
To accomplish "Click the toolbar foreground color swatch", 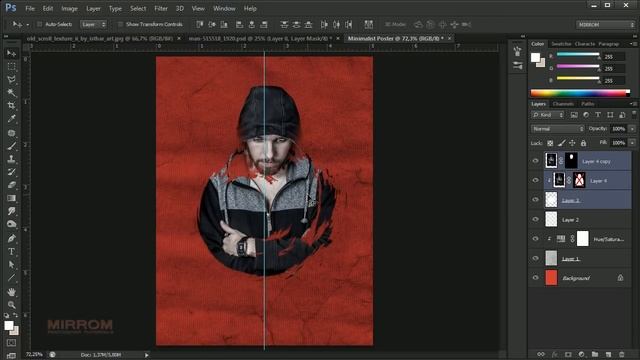I will (9, 325).
